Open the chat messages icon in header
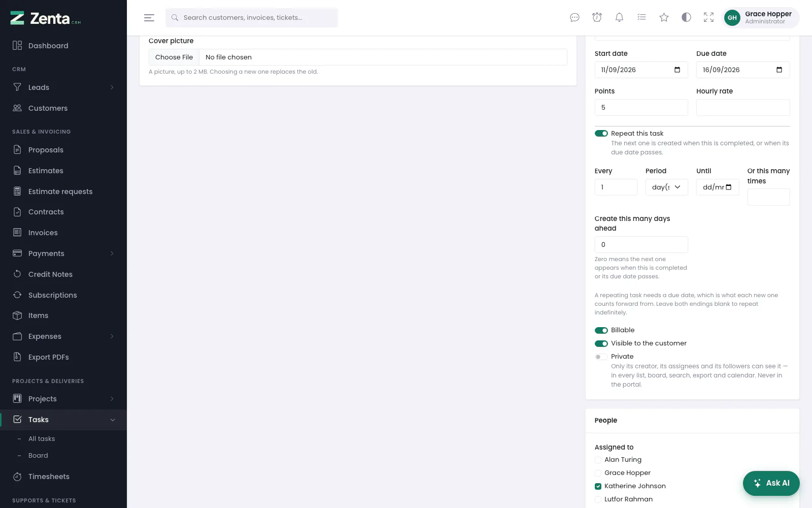Image resolution: width=812 pixels, height=508 pixels. [x=574, y=18]
